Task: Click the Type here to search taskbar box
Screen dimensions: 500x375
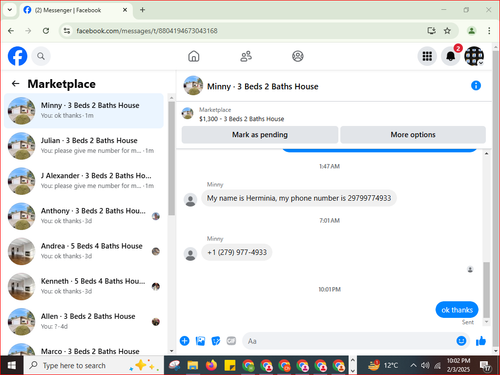Action: 94,365
